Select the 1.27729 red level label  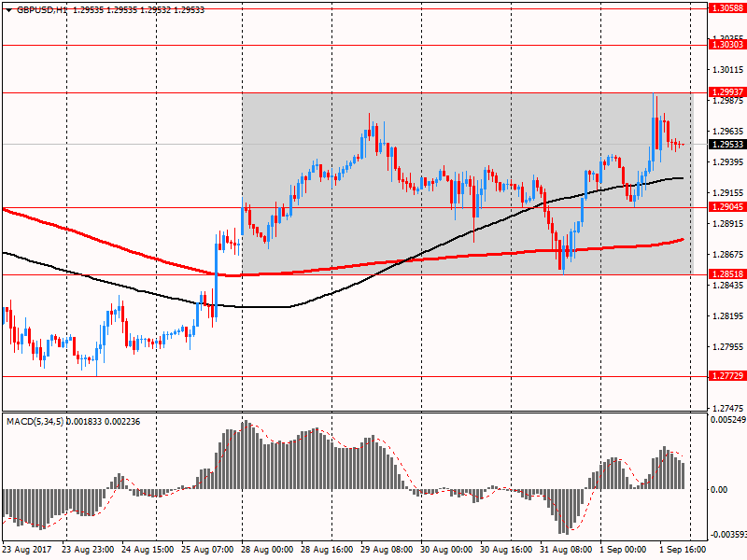coord(727,376)
